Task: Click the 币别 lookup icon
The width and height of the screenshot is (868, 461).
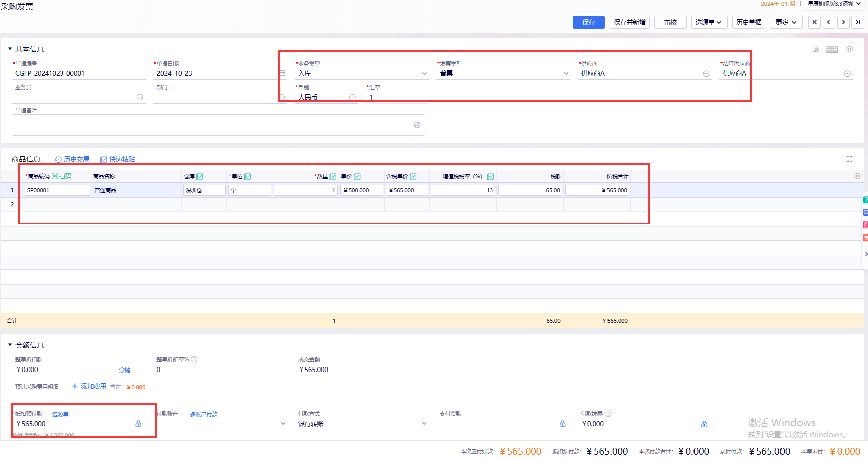Action: point(352,97)
